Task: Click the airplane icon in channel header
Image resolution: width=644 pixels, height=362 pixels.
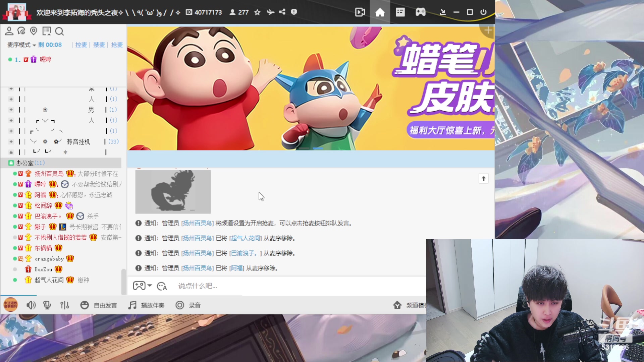Action: (x=270, y=12)
